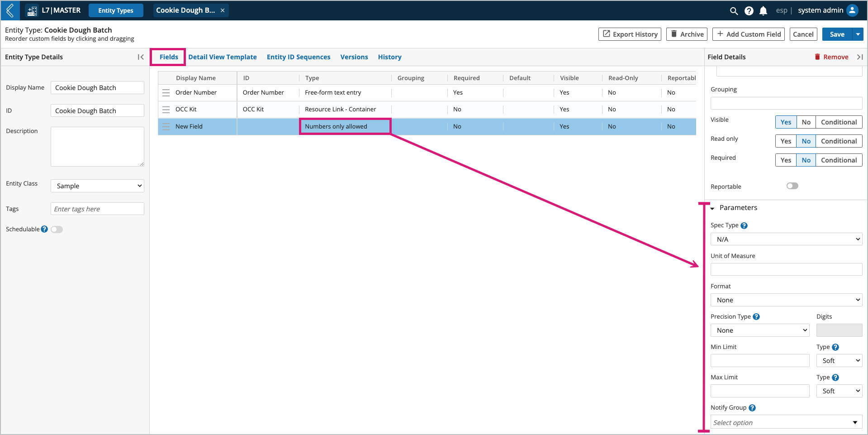The image size is (868, 435).
Task: Show help for Max Limit Type
Action: point(835,378)
